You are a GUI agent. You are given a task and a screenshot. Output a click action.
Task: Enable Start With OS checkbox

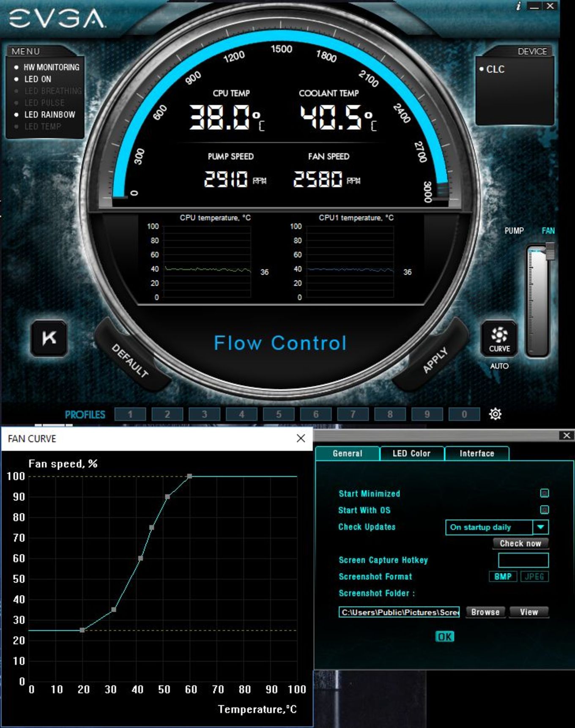[545, 510]
